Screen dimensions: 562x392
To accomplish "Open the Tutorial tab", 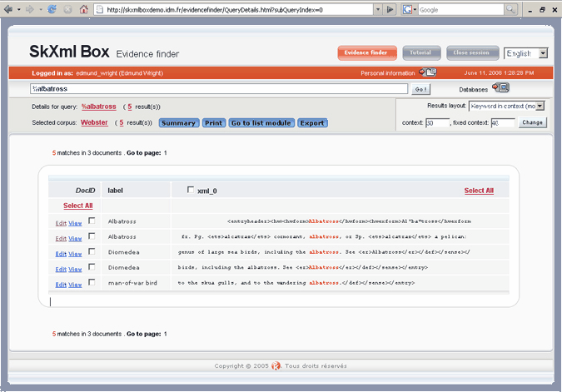I will tap(421, 52).
